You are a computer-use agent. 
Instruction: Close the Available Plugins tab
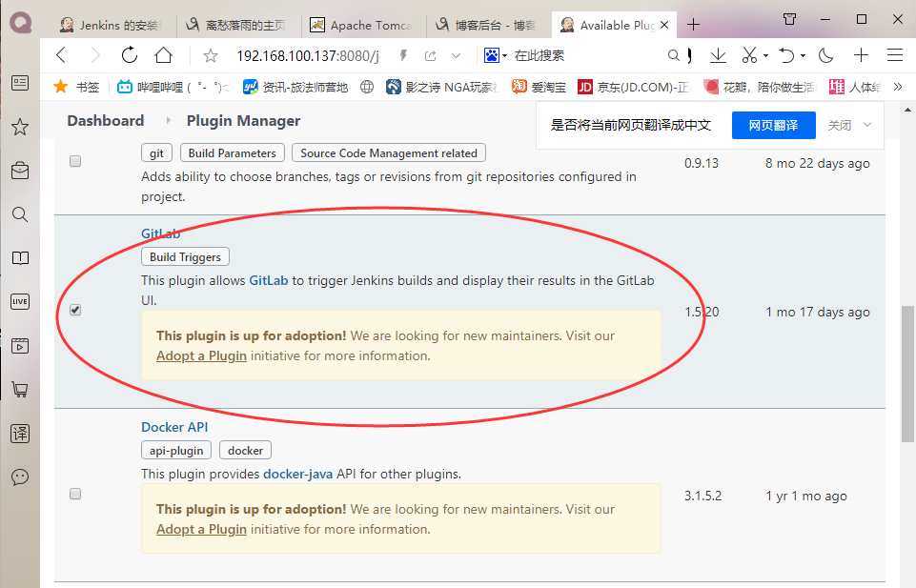[664, 25]
